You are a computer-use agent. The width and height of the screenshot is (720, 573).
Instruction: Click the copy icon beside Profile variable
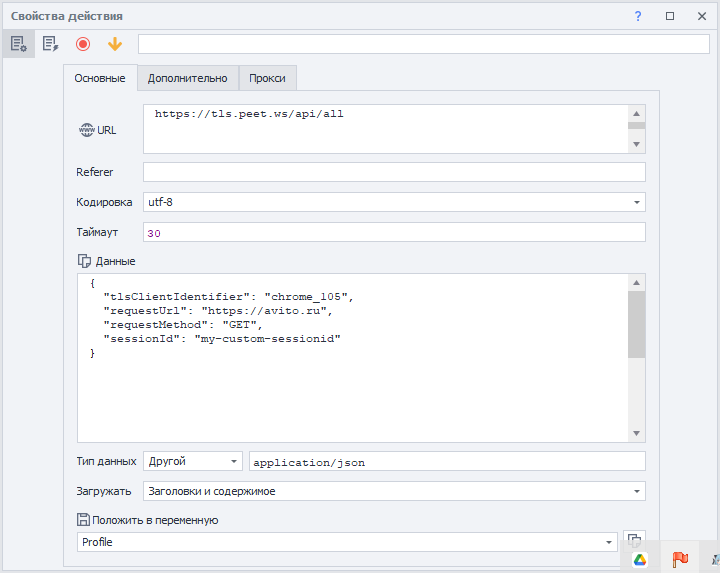633,540
